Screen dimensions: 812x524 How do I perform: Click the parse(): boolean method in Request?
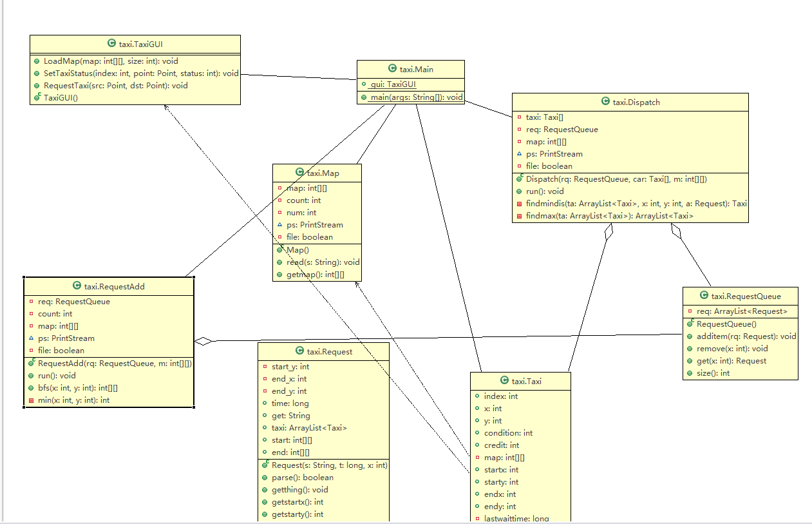tap(303, 478)
